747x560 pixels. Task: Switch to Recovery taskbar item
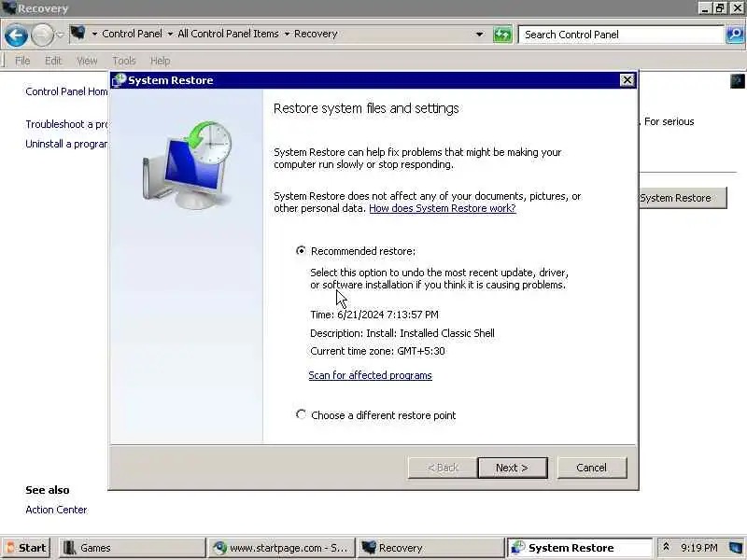point(430,548)
